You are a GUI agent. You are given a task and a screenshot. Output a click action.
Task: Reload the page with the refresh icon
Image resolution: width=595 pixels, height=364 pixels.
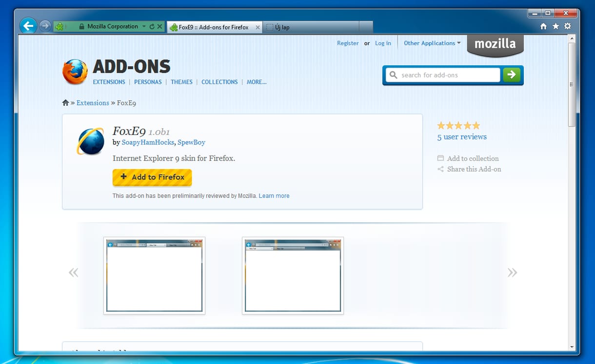point(152,27)
